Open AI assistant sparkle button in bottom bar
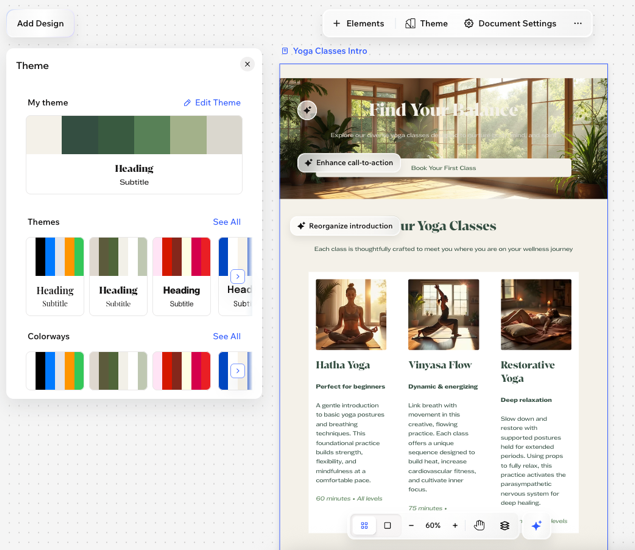This screenshot has width=635, height=550. click(536, 525)
